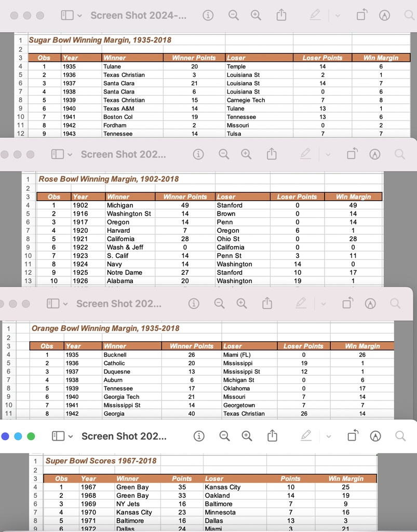Image resolution: width=417 pixels, height=532 pixels.
Task: Zoom out in Orange Bowl window
Action: [219, 303]
